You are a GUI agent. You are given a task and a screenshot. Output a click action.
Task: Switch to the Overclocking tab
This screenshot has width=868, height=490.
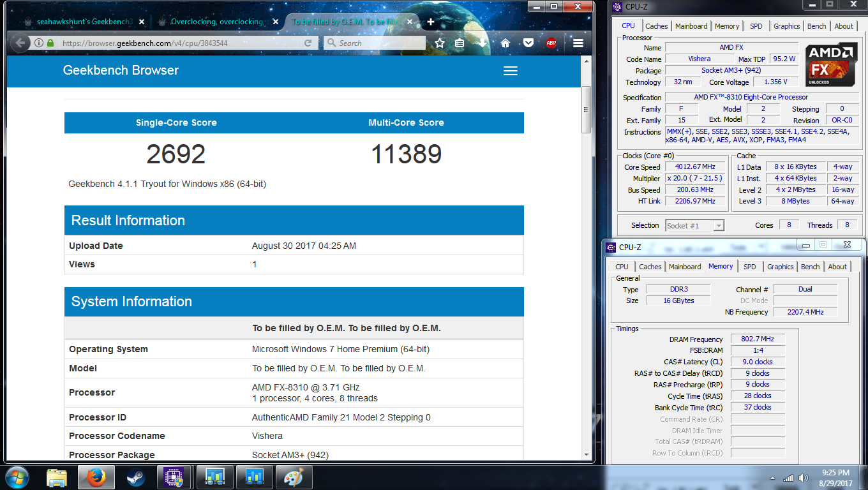pos(217,22)
